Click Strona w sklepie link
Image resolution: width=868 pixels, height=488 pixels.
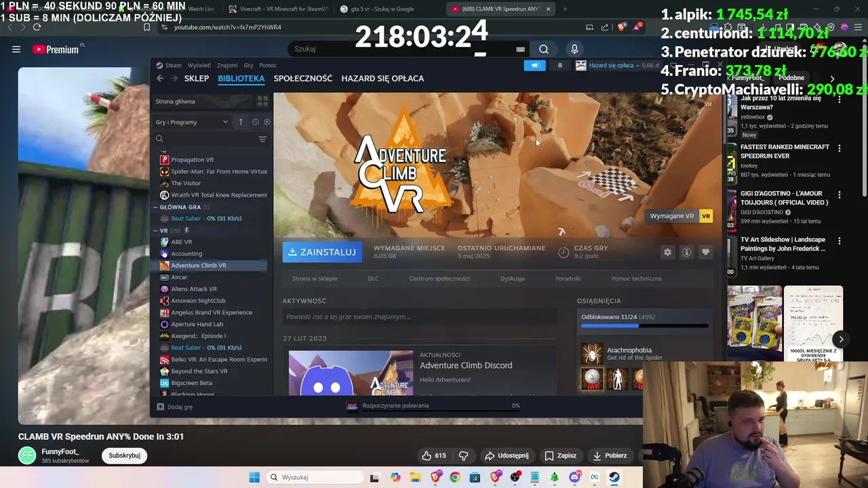pyautogui.click(x=315, y=279)
